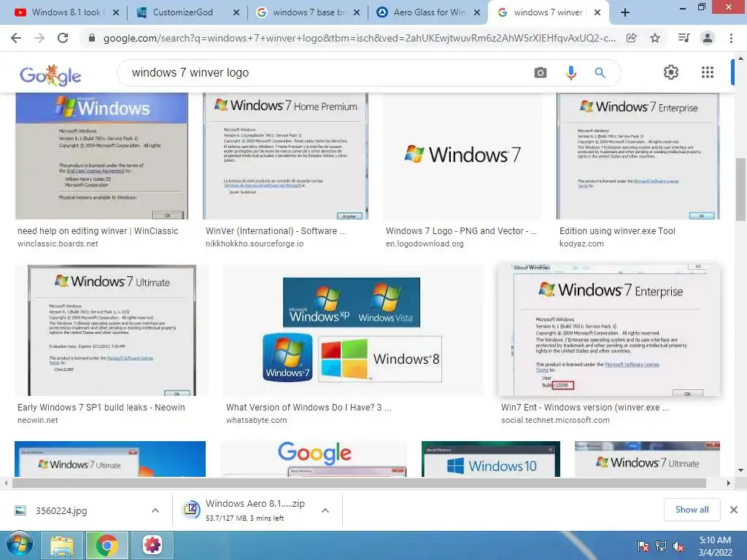Open the Windows XP Vista 7 8 logos thumbnail
Viewport: 747px width, 560px height.
(353, 330)
